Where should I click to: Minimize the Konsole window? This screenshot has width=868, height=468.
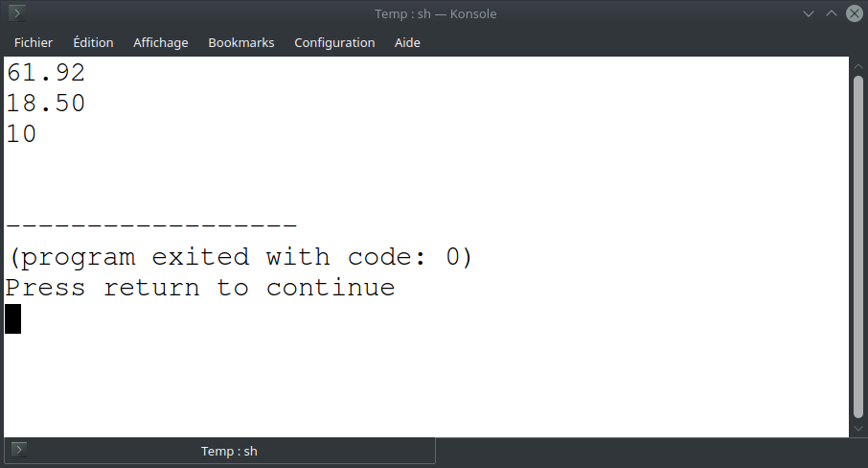point(809,13)
